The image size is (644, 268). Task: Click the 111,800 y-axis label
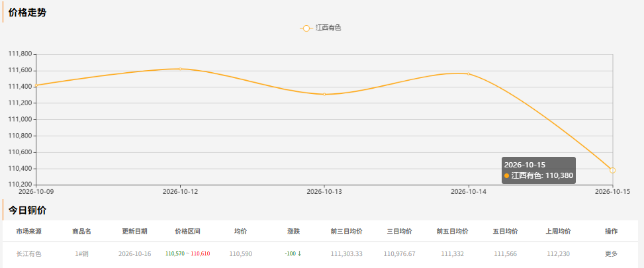(x=20, y=54)
